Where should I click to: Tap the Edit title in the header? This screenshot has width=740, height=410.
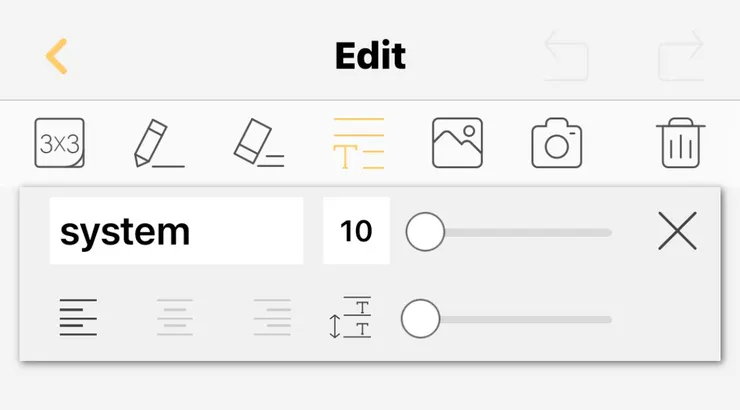[370, 56]
